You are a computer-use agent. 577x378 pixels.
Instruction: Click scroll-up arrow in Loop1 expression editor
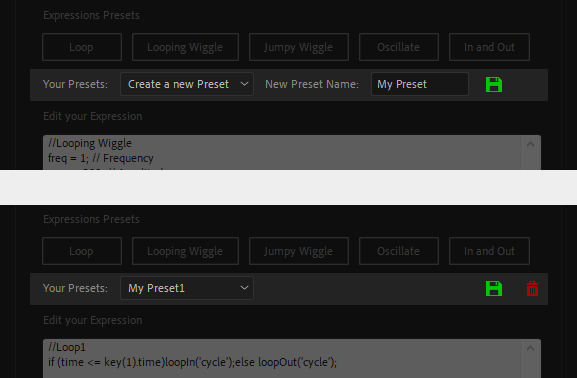coord(530,348)
